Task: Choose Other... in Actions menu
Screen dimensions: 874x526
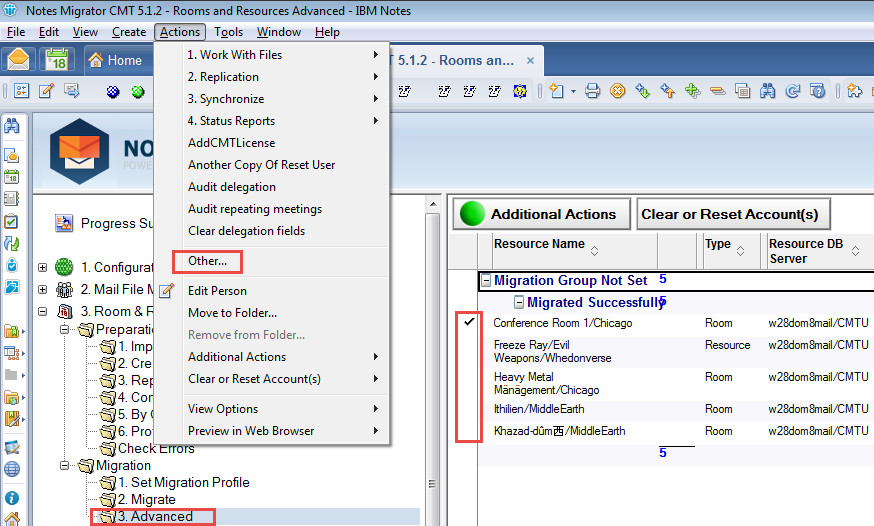Action: point(207,261)
